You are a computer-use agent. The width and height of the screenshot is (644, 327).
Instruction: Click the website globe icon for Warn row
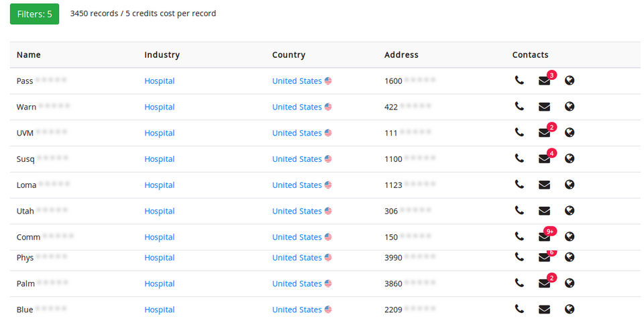tap(570, 107)
